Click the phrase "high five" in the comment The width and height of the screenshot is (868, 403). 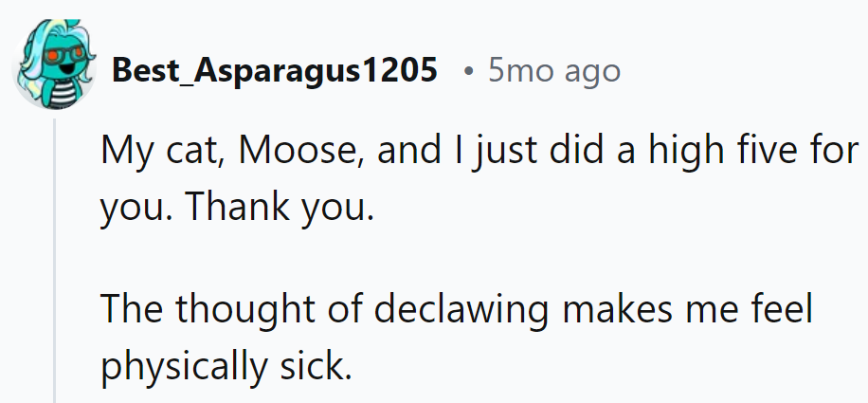pos(699,153)
